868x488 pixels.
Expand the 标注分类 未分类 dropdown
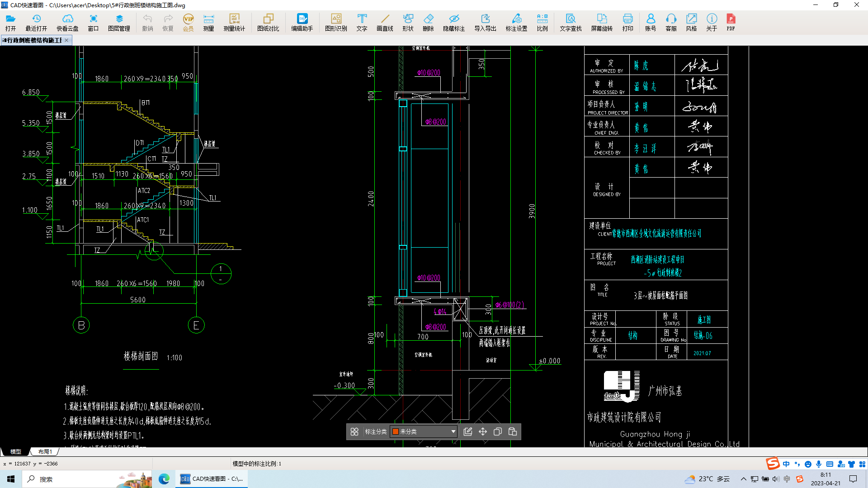pyautogui.click(x=424, y=432)
